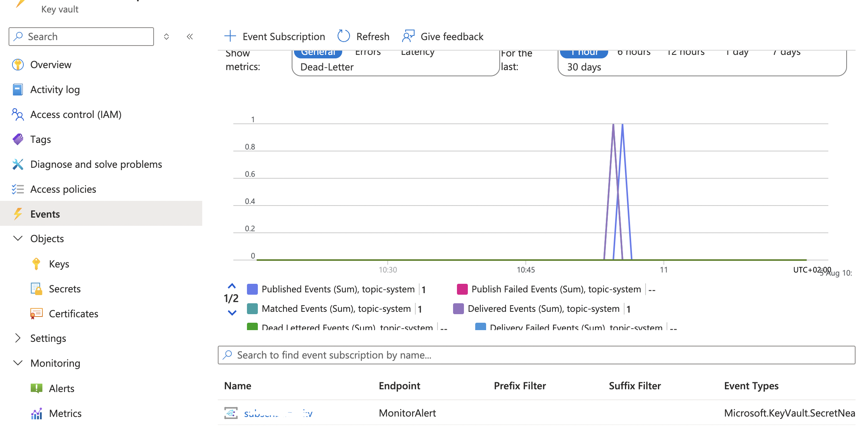The height and width of the screenshot is (429, 868).
Task: Open Diagnose and solve problems icon
Action: click(x=17, y=164)
